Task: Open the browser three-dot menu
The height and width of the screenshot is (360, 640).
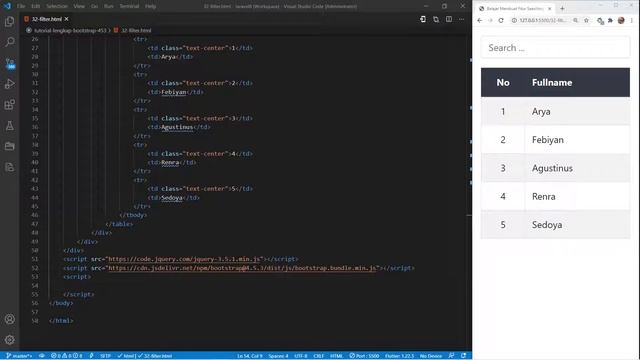Action: point(632,20)
